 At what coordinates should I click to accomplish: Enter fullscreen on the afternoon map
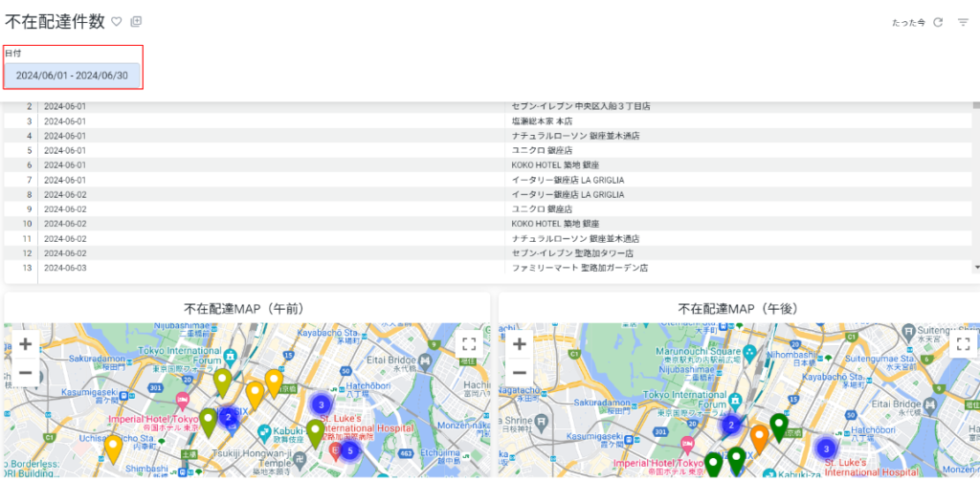[963, 343]
